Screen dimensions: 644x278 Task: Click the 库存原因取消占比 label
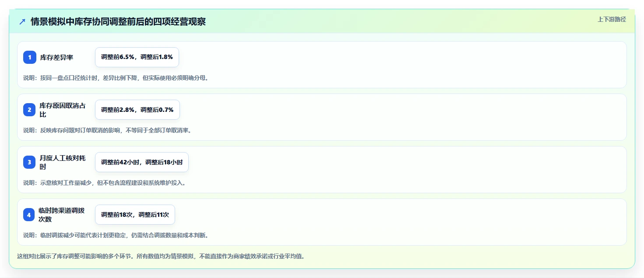[x=63, y=110]
